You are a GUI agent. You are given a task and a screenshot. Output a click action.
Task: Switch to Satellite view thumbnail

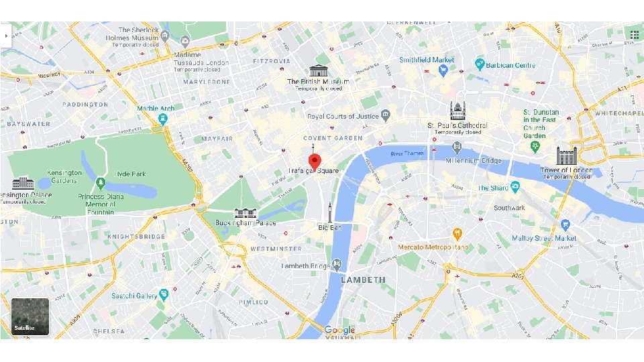pyautogui.click(x=30, y=317)
